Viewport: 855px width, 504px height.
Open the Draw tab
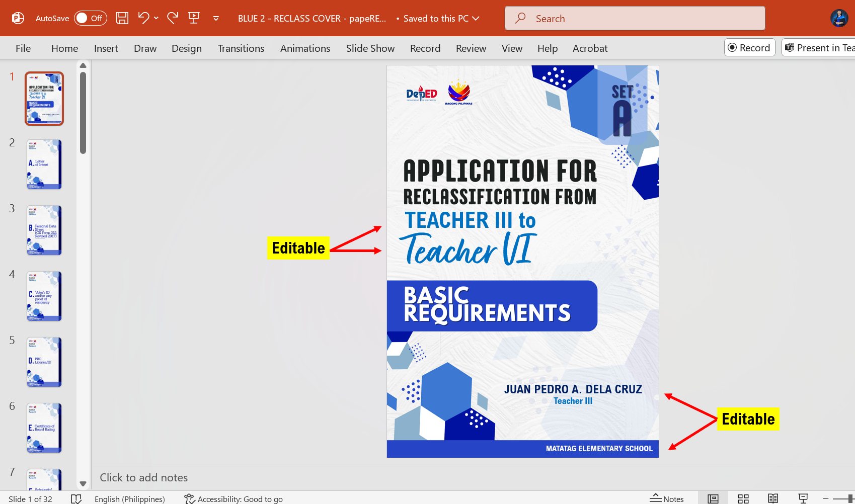pyautogui.click(x=145, y=48)
